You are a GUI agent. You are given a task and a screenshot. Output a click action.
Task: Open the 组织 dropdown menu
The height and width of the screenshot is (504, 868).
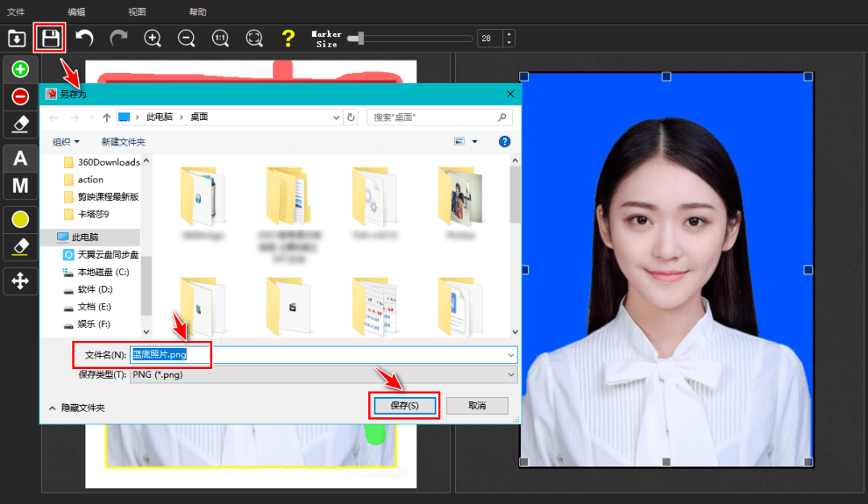click(x=66, y=141)
